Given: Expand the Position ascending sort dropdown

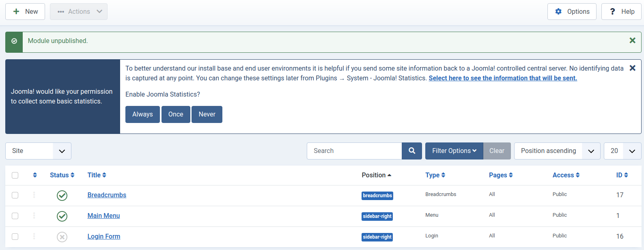Looking at the screenshot, I should 557,151.
